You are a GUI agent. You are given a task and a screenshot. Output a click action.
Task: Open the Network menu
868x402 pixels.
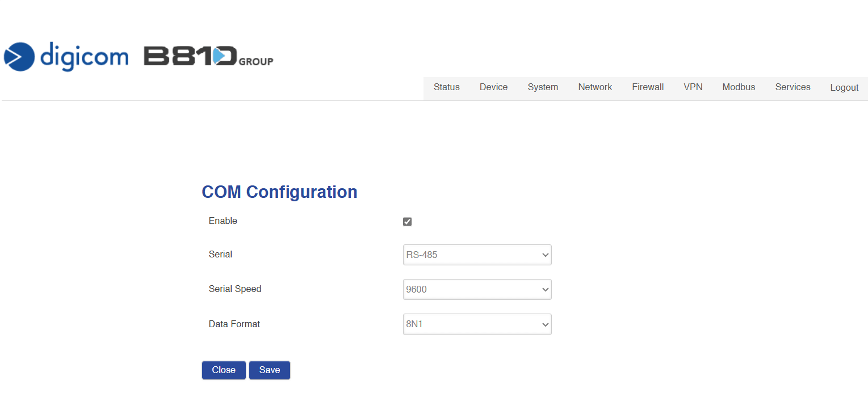(595, 87)
